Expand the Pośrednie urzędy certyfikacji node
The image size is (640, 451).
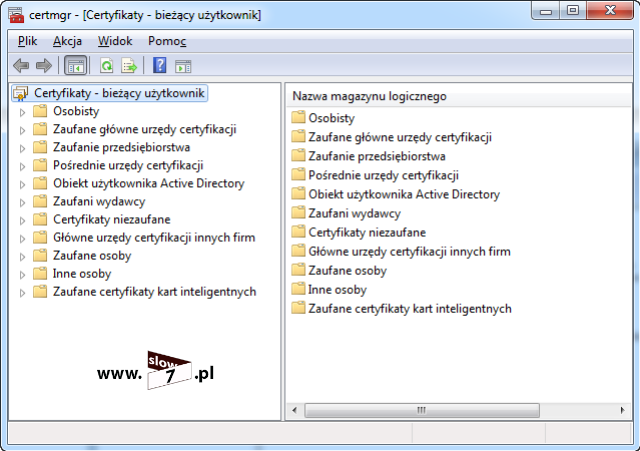pyautogui.click(x=22, y=166)
